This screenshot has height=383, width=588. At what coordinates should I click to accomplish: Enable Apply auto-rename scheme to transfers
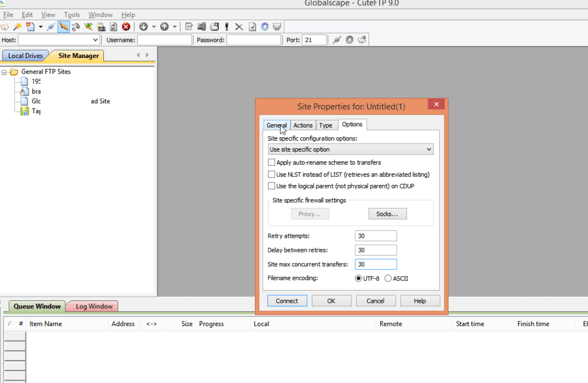pos(272,163)
